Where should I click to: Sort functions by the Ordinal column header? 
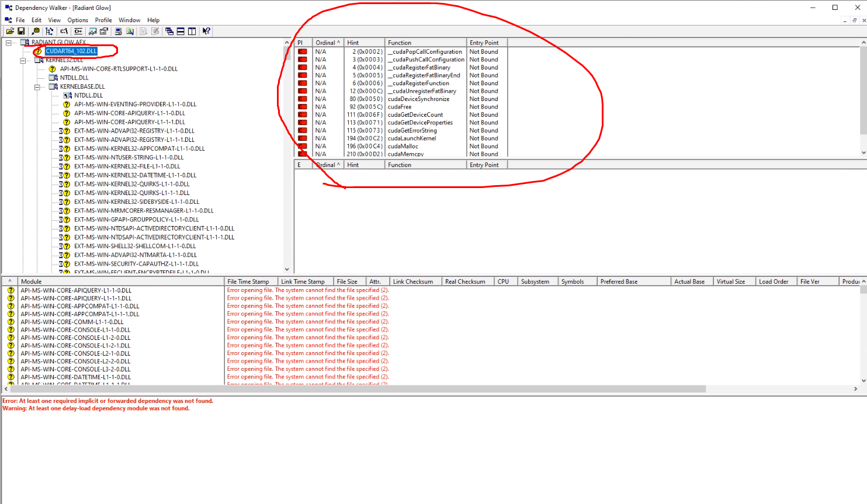click(x=327, y=42)
